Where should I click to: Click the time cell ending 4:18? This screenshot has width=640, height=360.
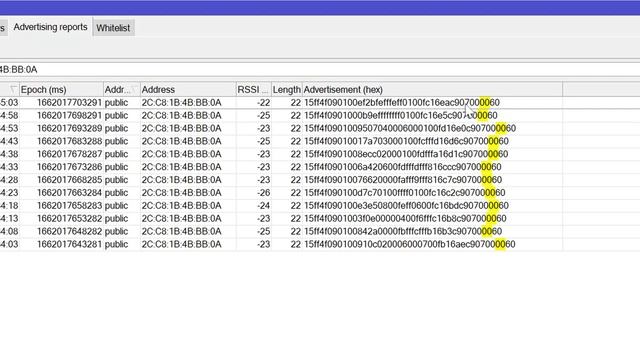[9, 205]
